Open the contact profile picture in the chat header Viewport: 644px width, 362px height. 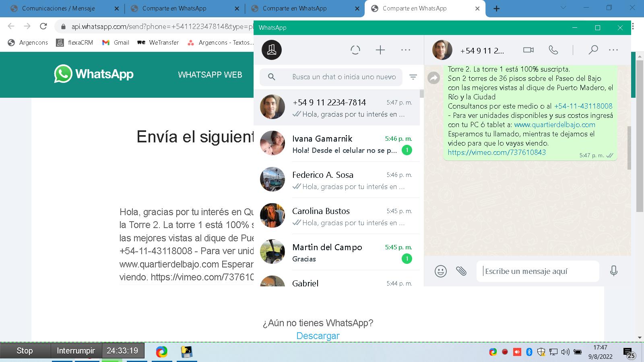tap(442, 50)
